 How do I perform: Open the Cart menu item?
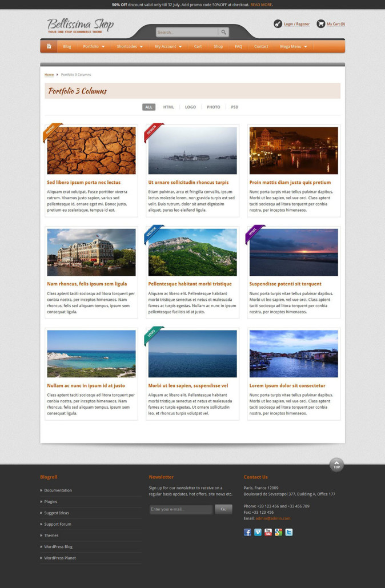198,46
